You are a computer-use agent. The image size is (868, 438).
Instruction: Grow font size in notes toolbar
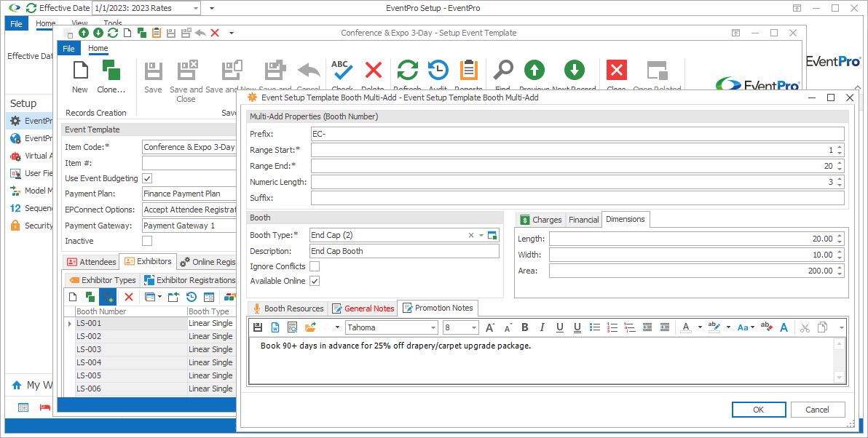click(x=490, y=327)
